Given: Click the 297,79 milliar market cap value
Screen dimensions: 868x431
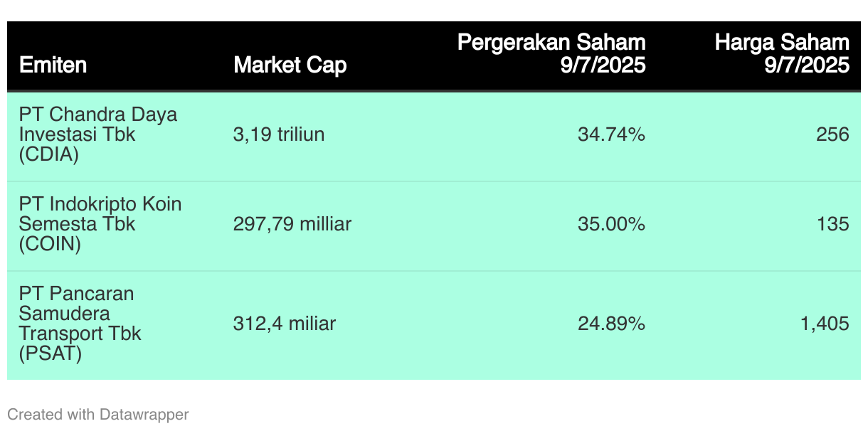Looking at the screenshot, I should [x=292, y=224].
